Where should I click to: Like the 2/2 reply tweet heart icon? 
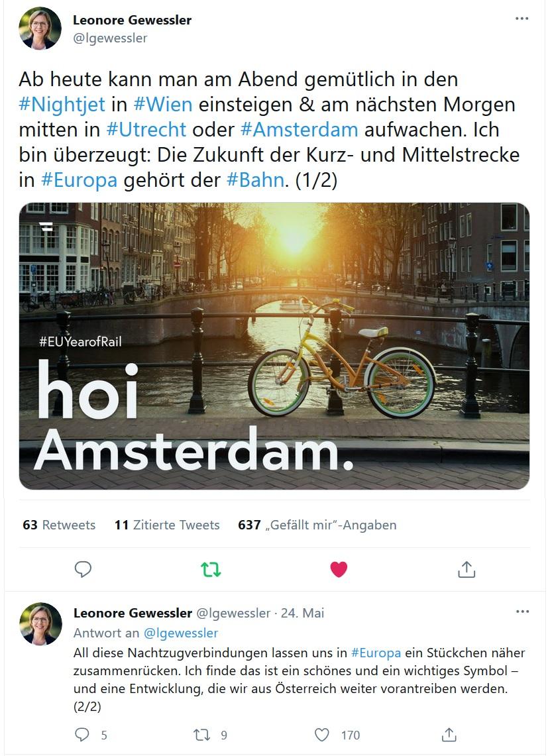(x=322, y=735)
